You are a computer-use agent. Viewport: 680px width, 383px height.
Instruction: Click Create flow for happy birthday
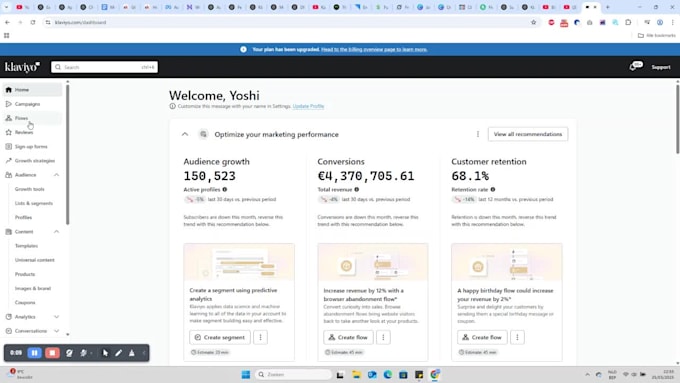(x=482, y=337)
